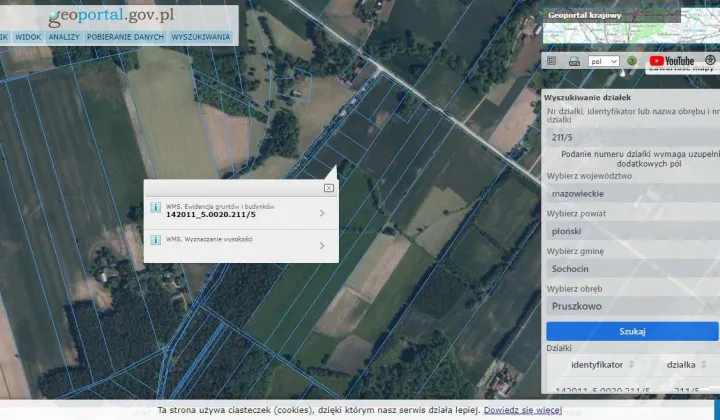Click the geoportal.gov.pl logo

(112, 17)
